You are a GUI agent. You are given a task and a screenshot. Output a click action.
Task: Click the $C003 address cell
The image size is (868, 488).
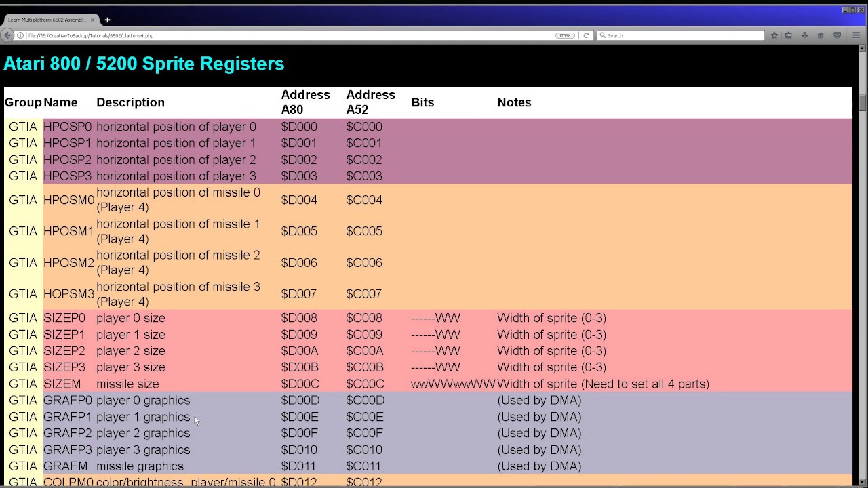[x=364, y=176]
